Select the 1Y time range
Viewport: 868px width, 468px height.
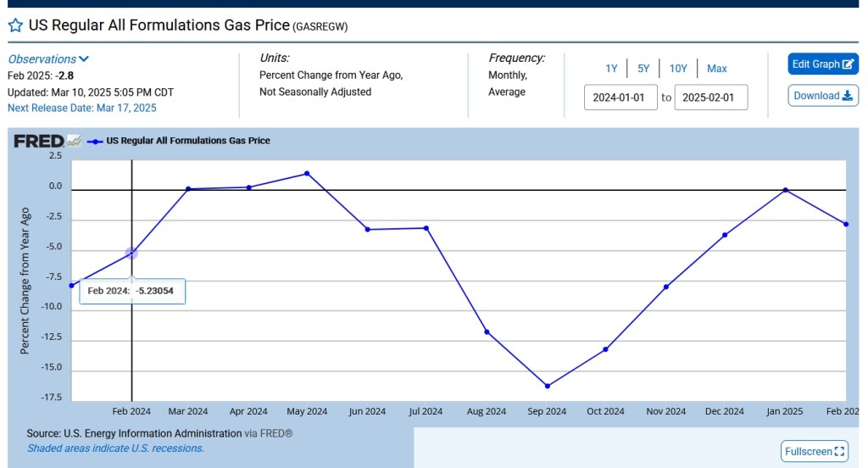[x=611, y=69]
